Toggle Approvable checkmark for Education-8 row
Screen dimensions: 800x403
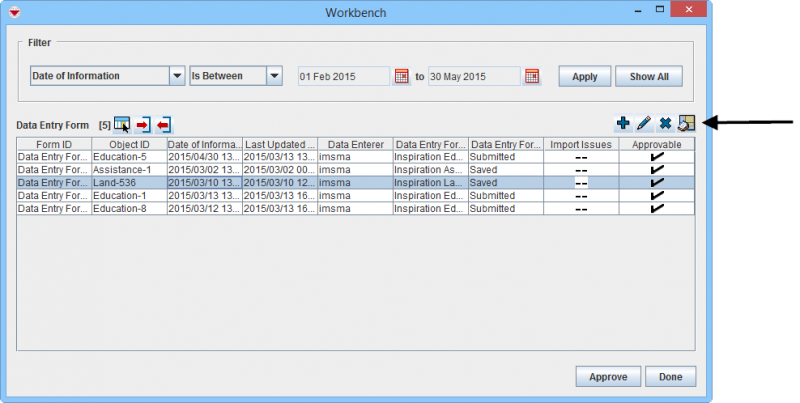(657, 209)
